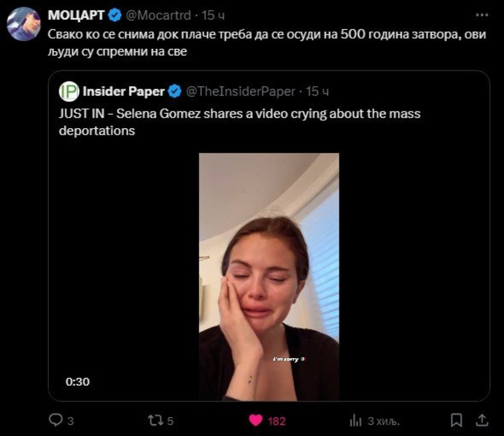Click the share upload-arrow icon
The width and height of the screenshot is (504, 436).
[483, 420]
